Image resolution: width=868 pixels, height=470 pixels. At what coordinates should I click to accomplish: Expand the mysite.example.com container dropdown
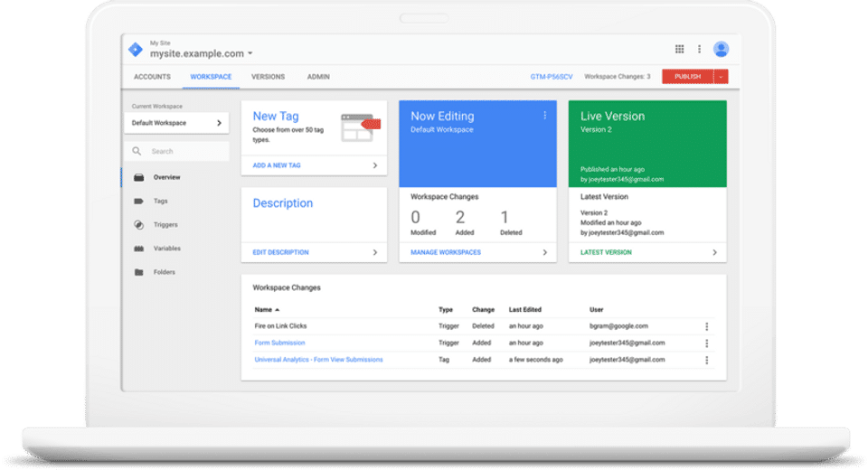click(250, 53)
